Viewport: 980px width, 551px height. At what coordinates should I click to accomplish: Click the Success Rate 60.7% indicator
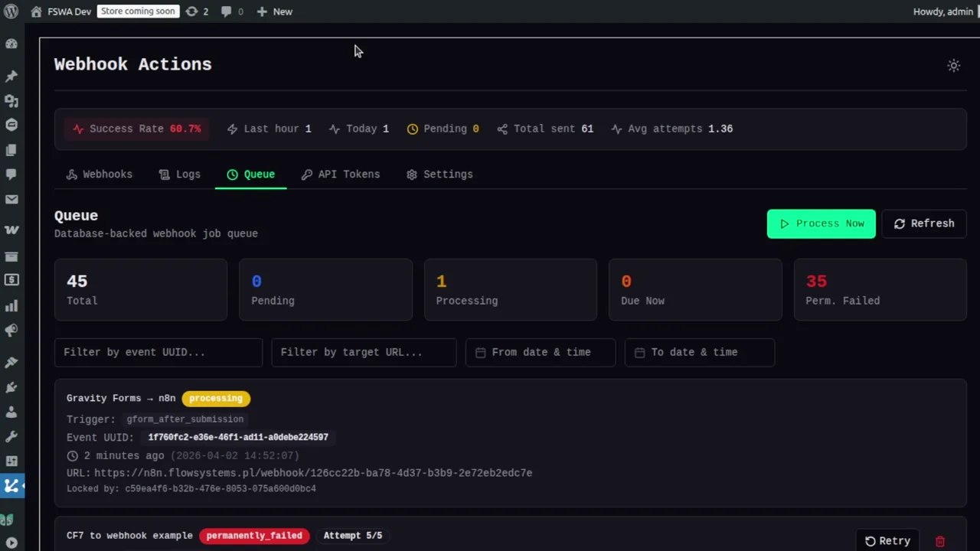click(x=137, y=129)
